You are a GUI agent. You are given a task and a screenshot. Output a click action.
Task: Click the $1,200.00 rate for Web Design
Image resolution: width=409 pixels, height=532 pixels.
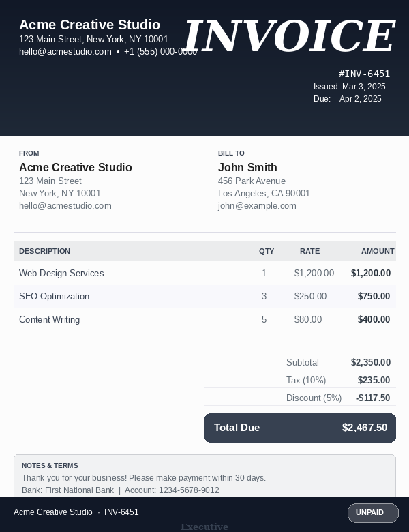point(314,273)
